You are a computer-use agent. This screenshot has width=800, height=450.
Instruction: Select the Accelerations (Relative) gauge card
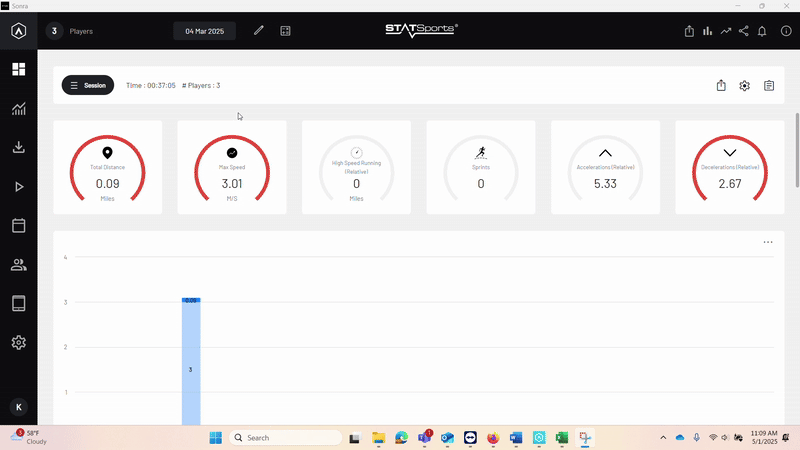click(605, 167)
